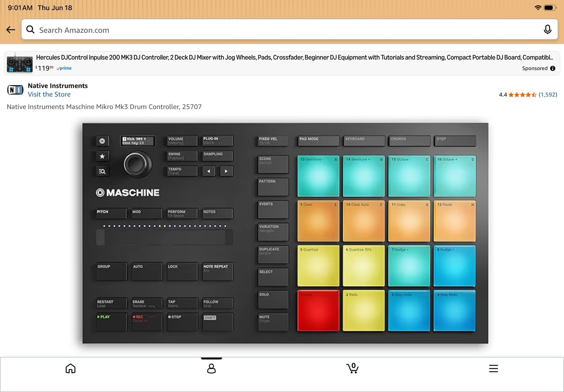Open the Account profile tab
564x392 pixels.
(211, 368)
